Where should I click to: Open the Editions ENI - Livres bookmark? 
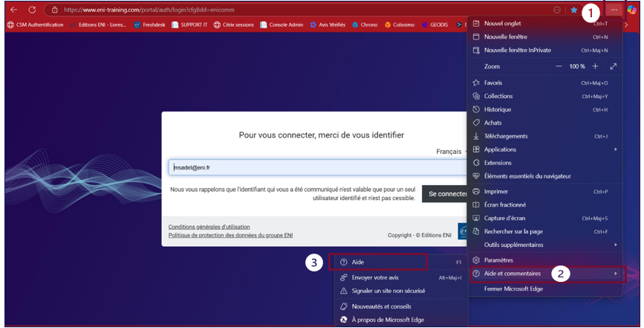(98, 25)
